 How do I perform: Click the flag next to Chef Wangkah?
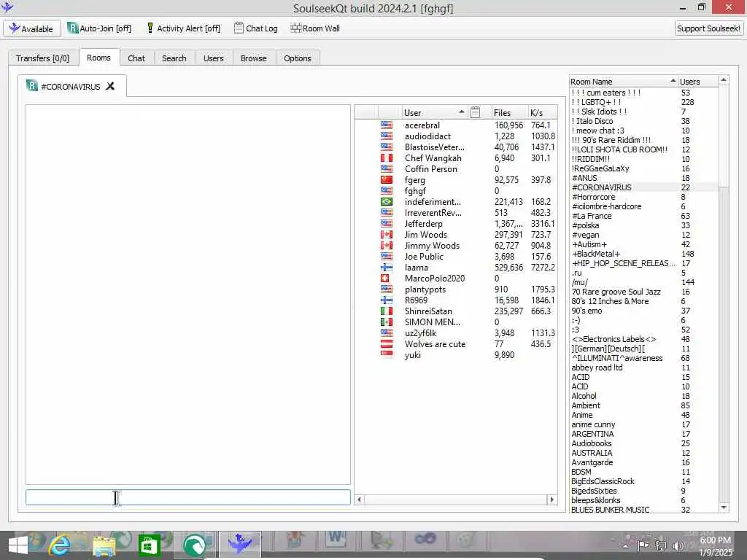click(387, 158)
